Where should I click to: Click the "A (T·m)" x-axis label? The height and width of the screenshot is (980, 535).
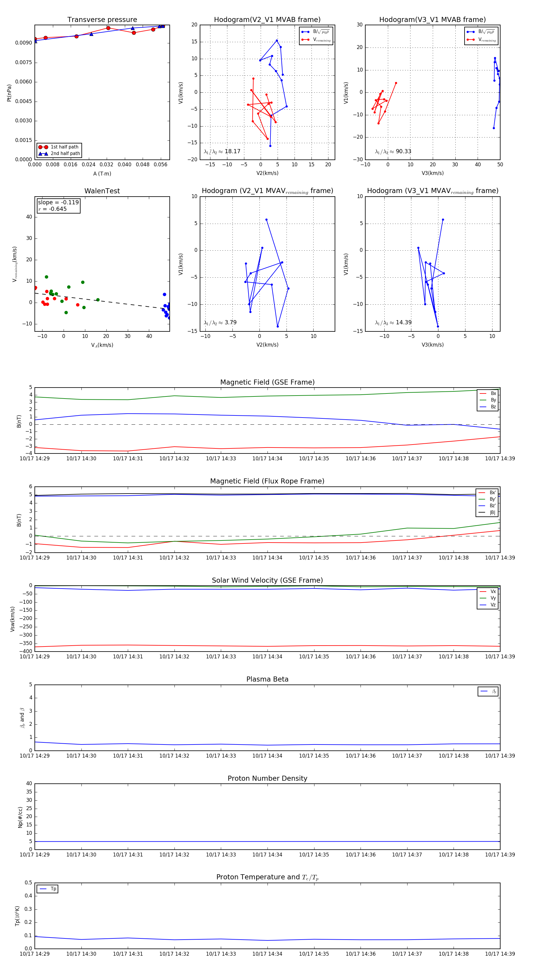[x=102, y=174]
